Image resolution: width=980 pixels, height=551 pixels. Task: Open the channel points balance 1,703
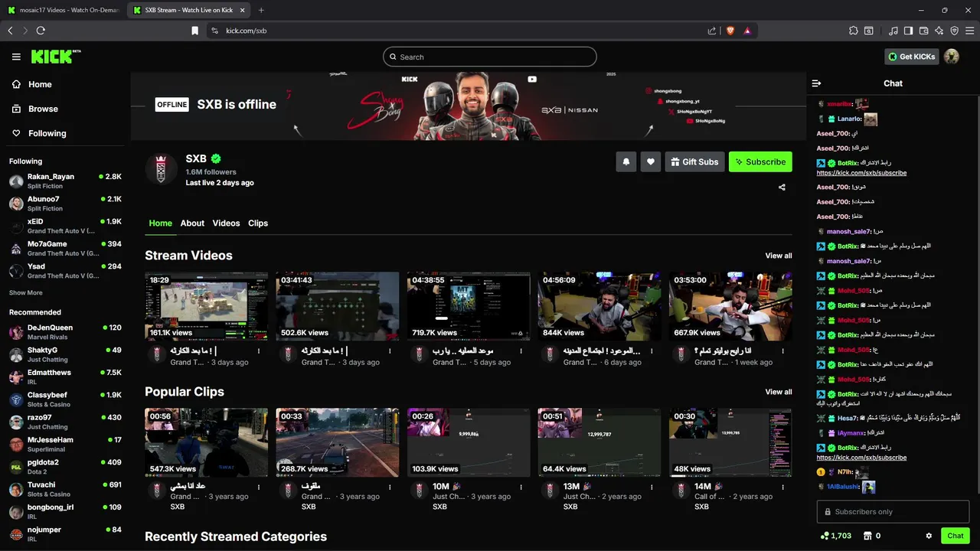pyautogui.click(x=835, y=536)
